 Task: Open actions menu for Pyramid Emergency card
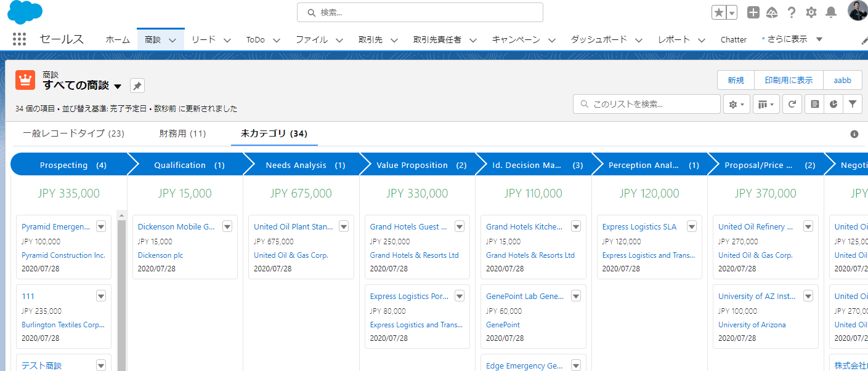(x=101, y=226)
